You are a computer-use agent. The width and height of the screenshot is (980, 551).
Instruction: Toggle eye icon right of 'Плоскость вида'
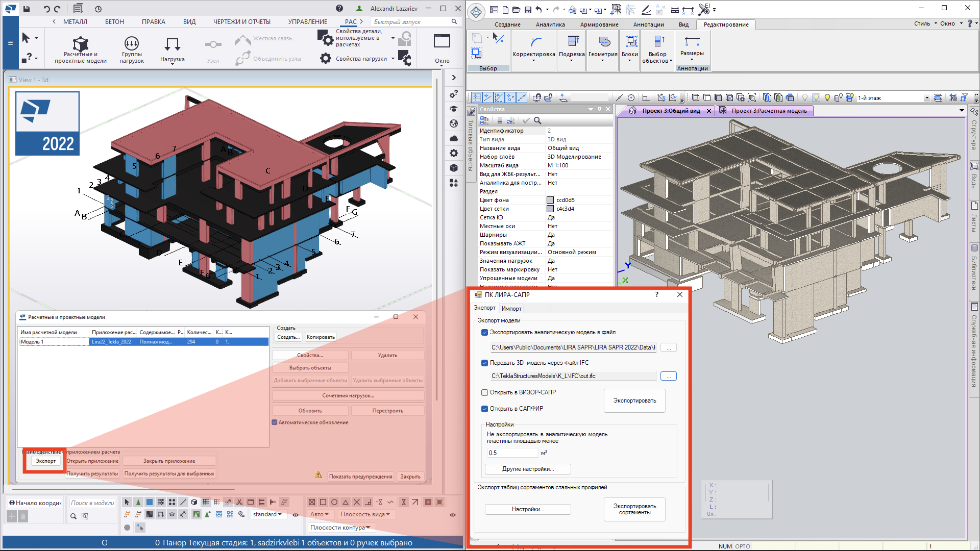click(x=452, y=515)
